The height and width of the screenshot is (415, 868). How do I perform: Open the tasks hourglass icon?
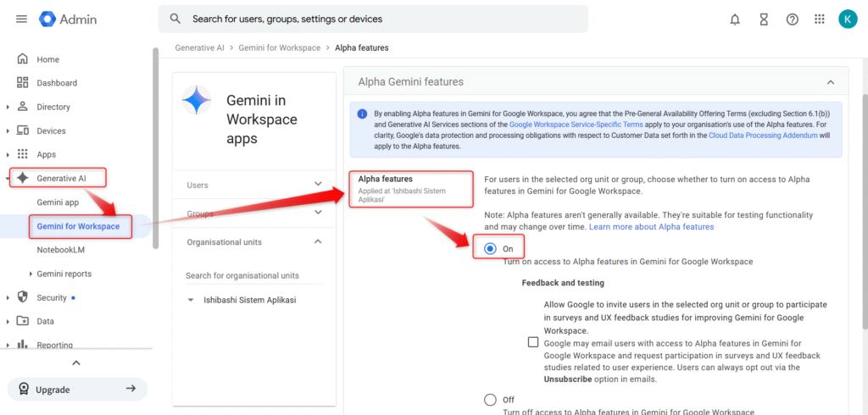[764, 19]
